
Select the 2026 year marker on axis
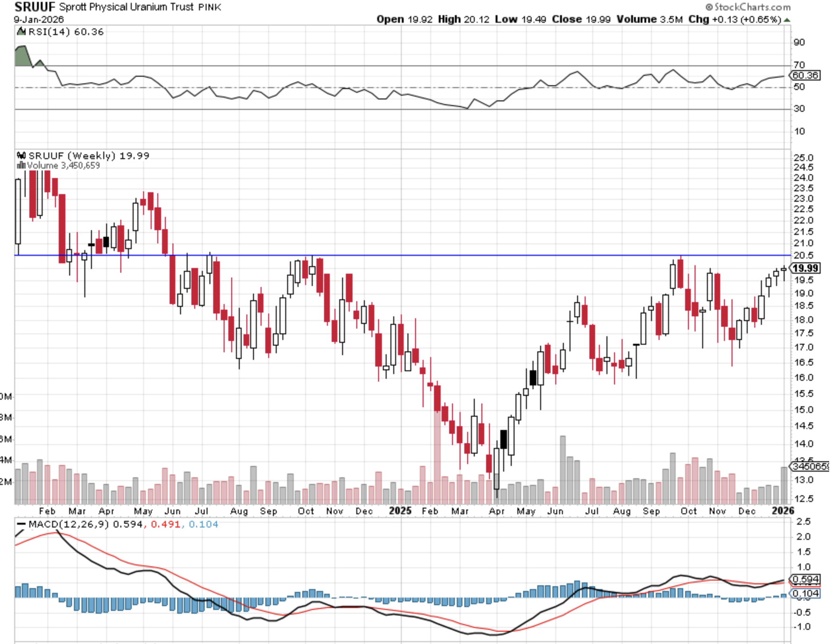[x=783, y=510]
